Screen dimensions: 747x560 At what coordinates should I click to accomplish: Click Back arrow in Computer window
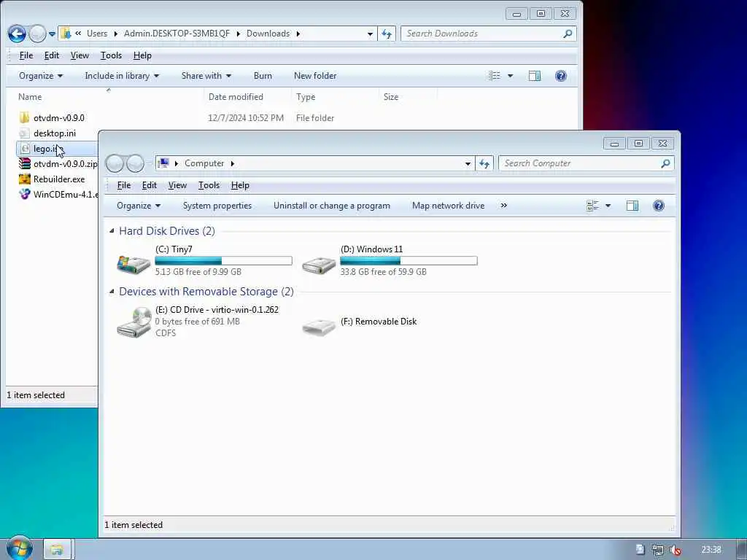[x=115, y=163]
